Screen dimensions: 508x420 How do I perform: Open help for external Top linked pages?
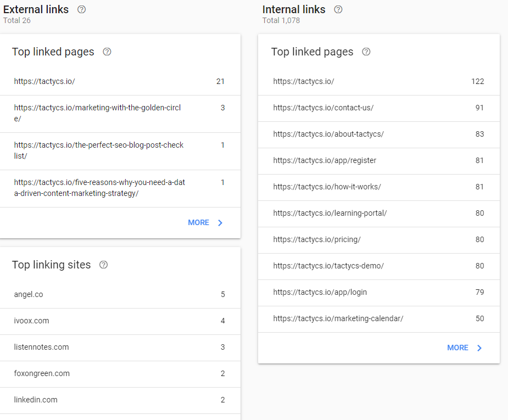tap(107, 52)
